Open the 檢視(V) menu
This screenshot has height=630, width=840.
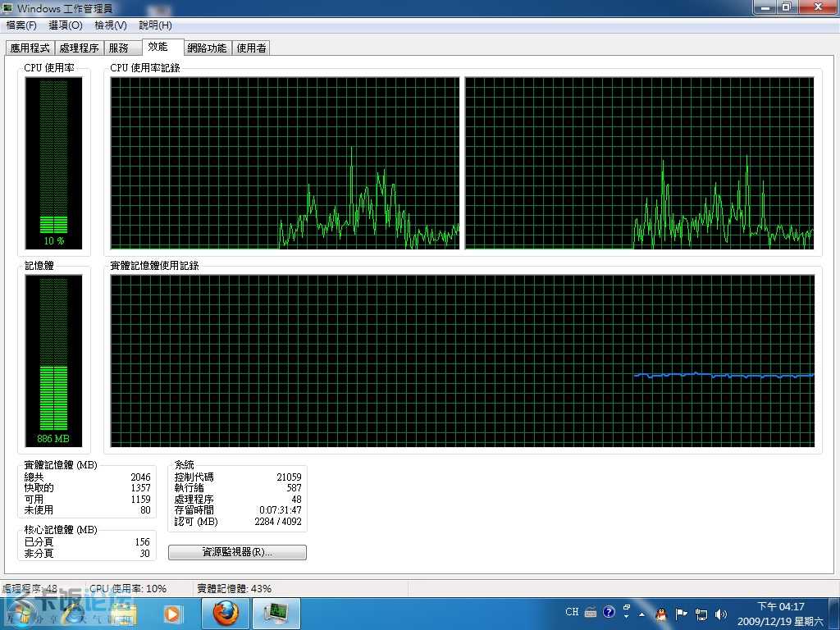coord(111,25)
